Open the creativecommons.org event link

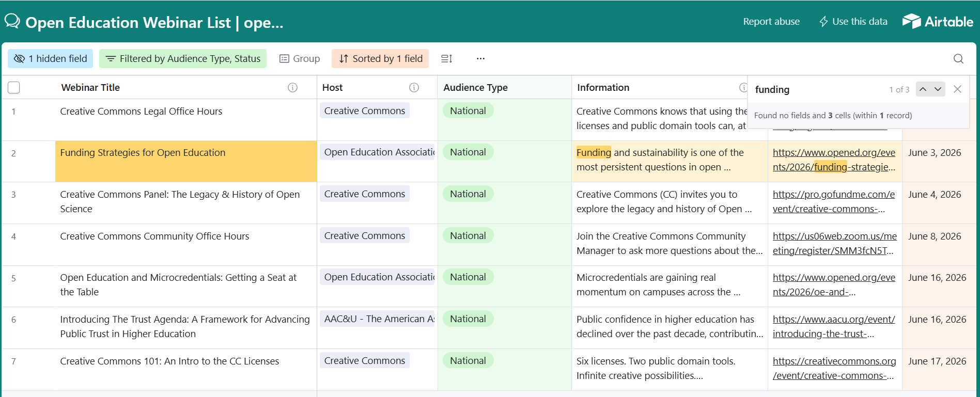click(834, 369)
